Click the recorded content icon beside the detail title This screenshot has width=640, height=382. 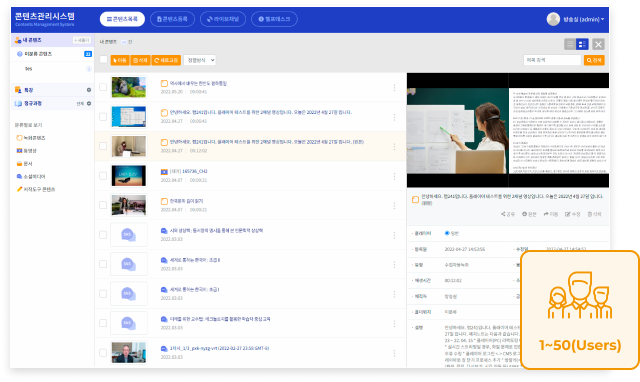[x=415, y=200]
